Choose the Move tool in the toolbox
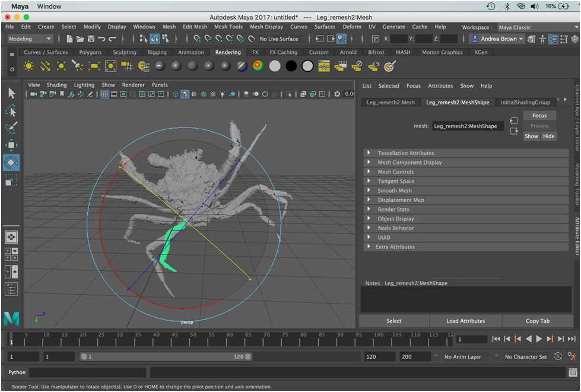The height and width of the screenshot is (392, 581). 11,145
